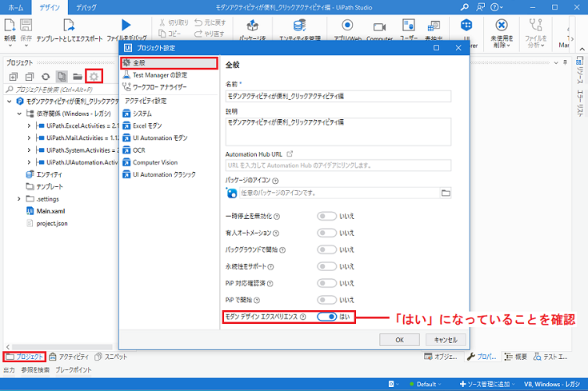Click ソース管理に追加 in status bar
Viewport: 588px width, 391px height.
(x=486, y=384)
